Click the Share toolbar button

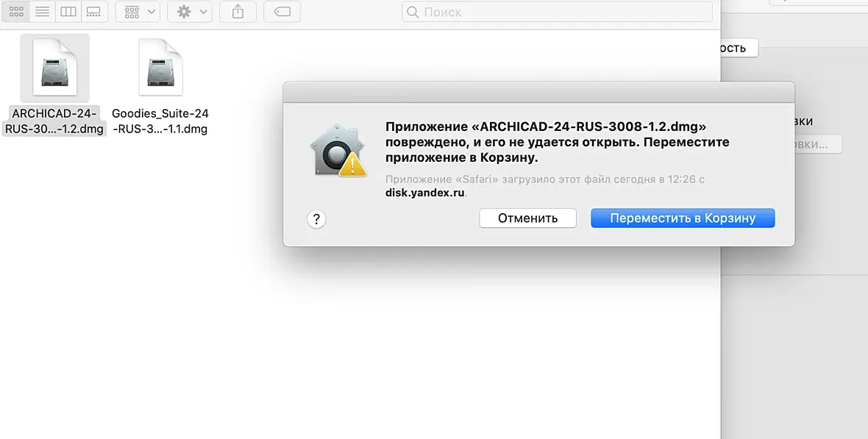(x=238, y=12)
